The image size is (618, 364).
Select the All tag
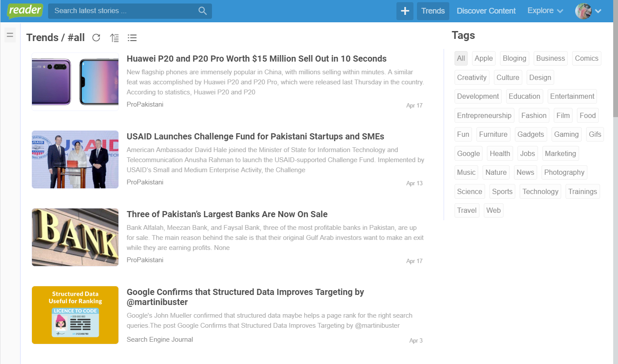(461, 58)
